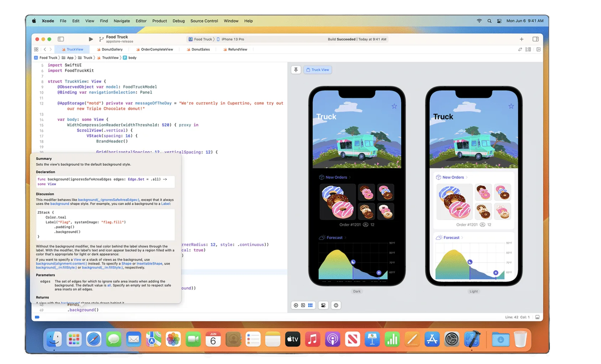Open Forecast in light preview

(450, 238)
